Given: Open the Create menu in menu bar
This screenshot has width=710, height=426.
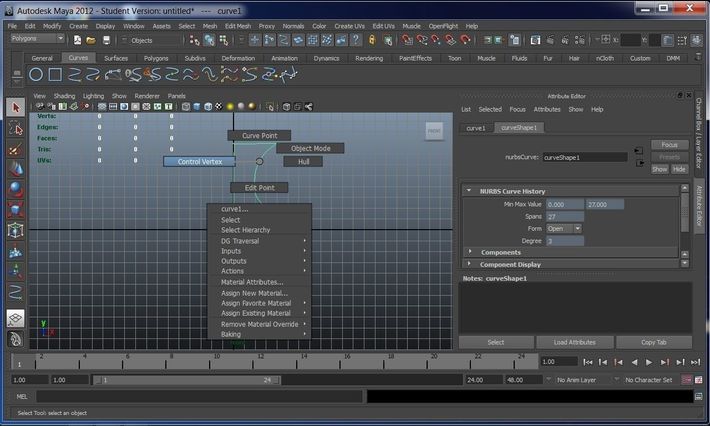Looking at the screenshot, I should pos(78,26).
